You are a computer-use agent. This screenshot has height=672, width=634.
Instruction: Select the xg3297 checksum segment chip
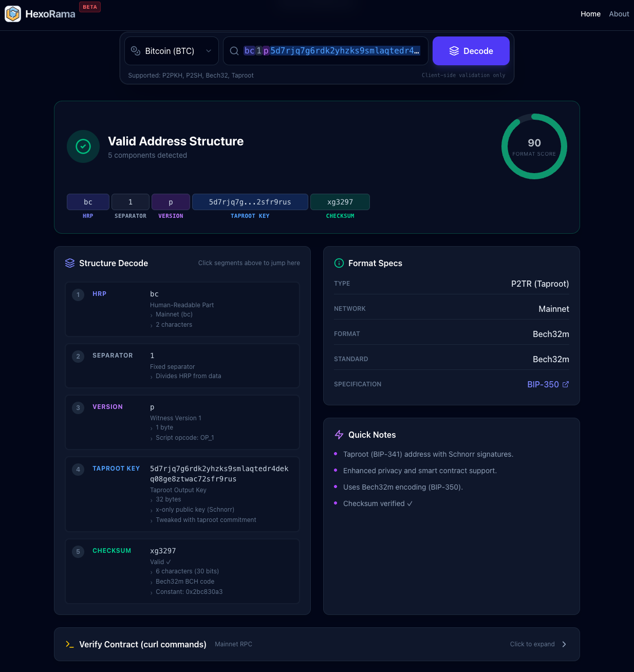(340, 202)
